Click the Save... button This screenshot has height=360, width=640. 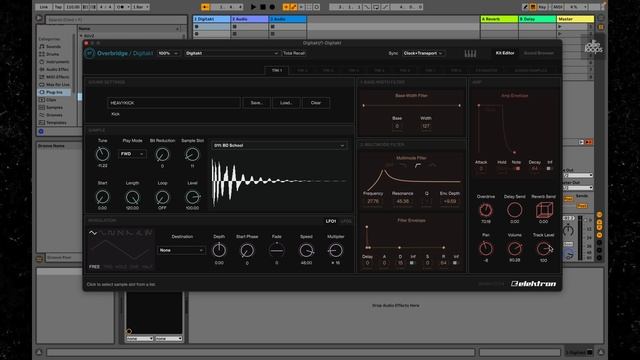(x=256, y=103)
